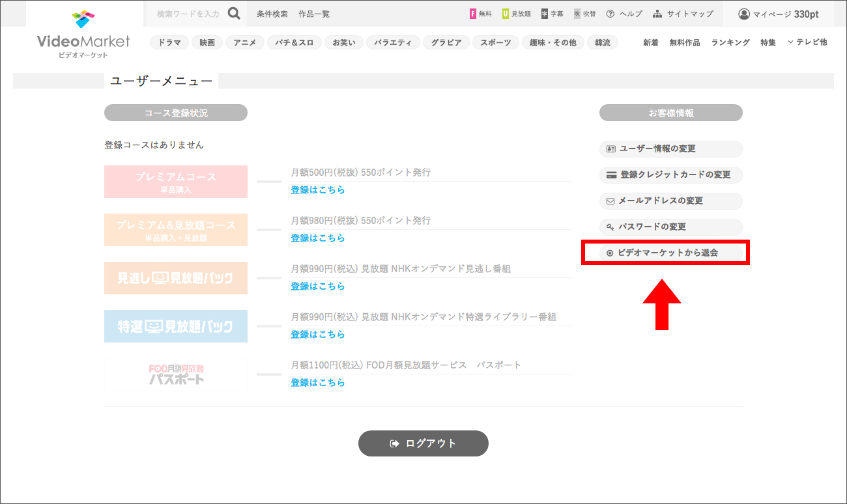Click 登録はこちら under NHK特選ライブラリー
The image size is (847, 504).
pos(318,335)
